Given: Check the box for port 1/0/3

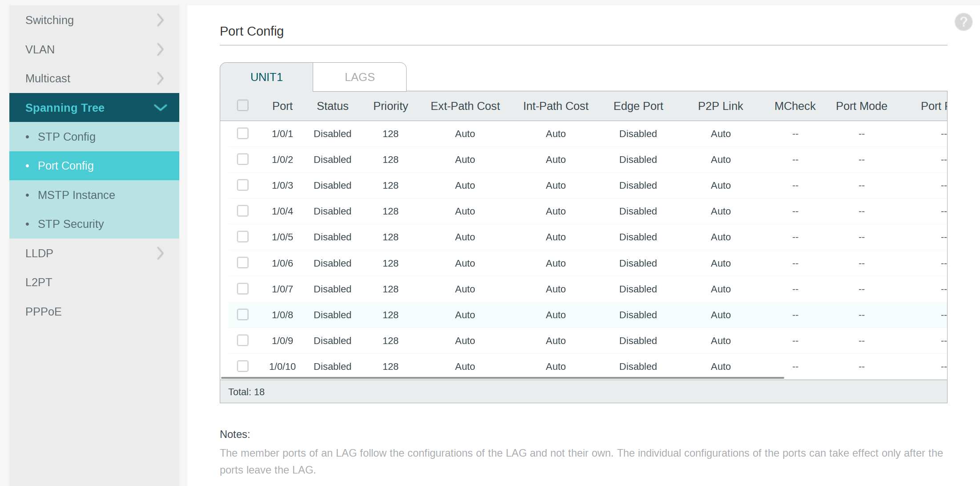Looking at the screenshot, I should click(243, 185).
